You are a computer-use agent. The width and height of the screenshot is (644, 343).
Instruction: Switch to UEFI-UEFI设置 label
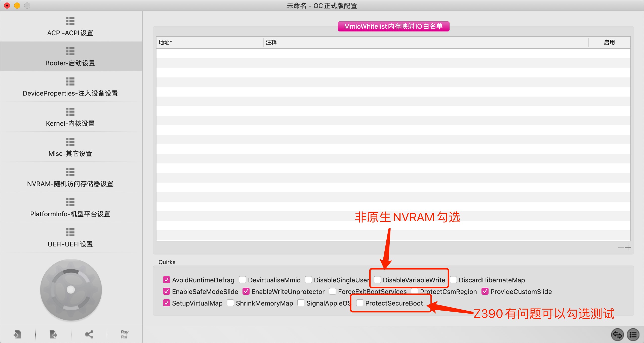click(x=70, y=244)
